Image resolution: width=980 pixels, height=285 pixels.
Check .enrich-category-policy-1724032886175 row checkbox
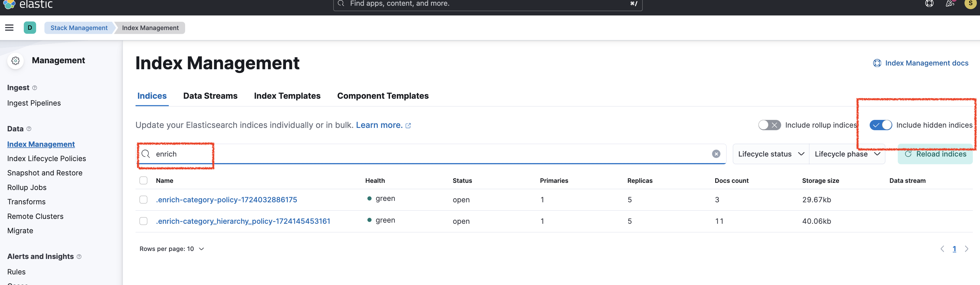[x=144, y=199]
